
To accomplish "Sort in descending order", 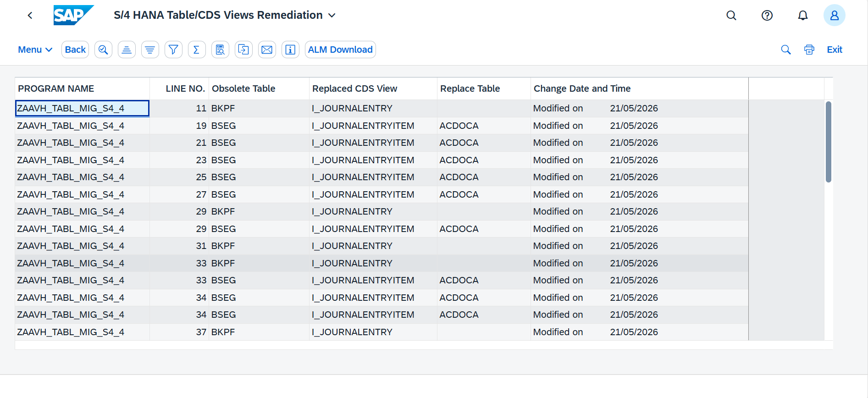I will [150, 50].
